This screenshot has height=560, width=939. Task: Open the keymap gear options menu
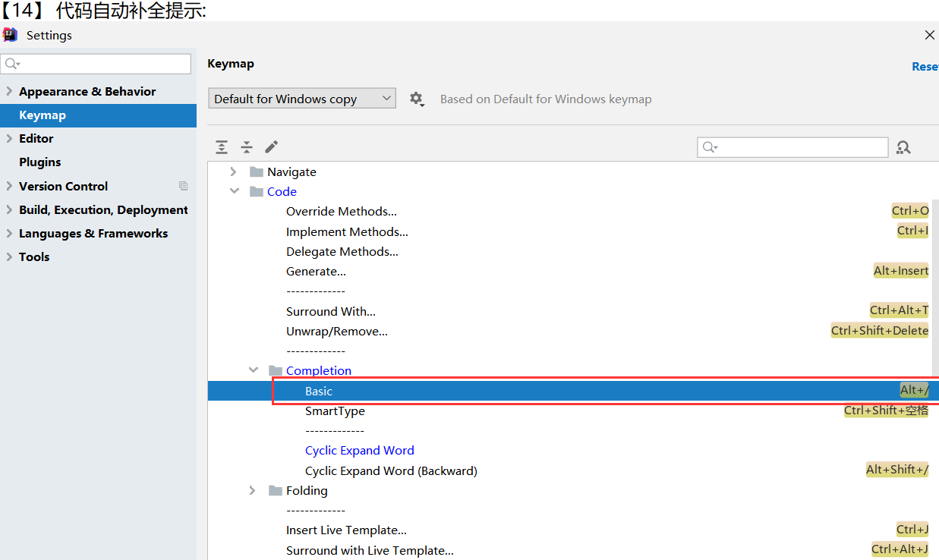416,99
